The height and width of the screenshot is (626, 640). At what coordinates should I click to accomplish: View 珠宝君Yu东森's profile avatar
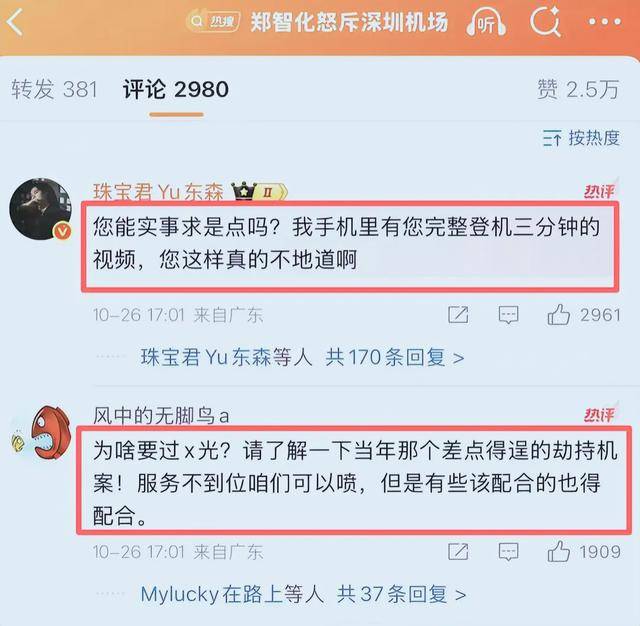pos(40,209)
